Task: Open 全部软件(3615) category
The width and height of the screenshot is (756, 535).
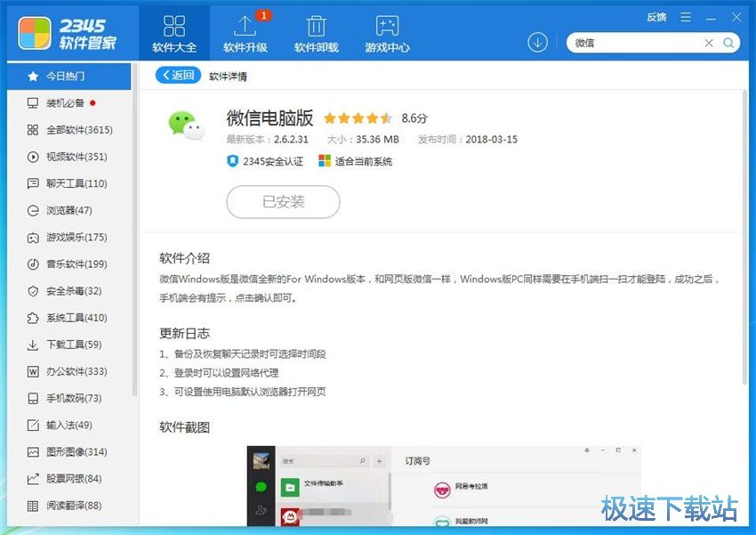Action: 69,130
